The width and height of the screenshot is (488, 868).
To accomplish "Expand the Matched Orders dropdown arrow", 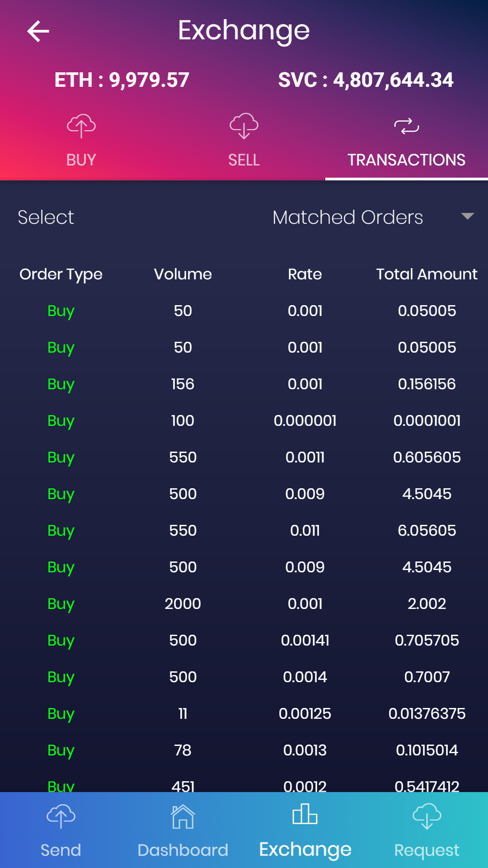I will [x=467, y=217].
